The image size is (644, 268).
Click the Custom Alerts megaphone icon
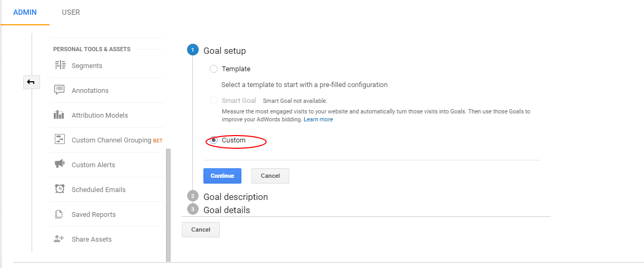click(x=60, y=164)
